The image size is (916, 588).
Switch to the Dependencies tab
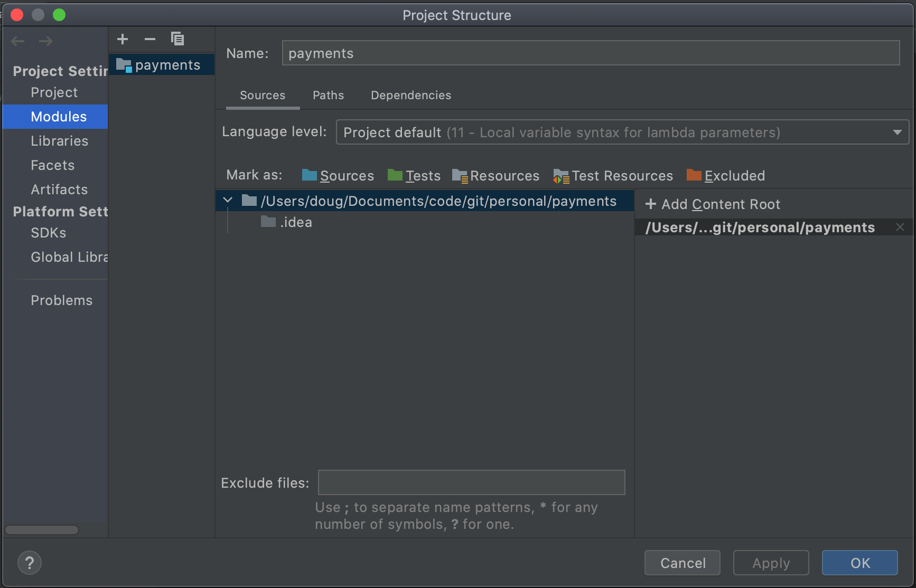(411, 96)
